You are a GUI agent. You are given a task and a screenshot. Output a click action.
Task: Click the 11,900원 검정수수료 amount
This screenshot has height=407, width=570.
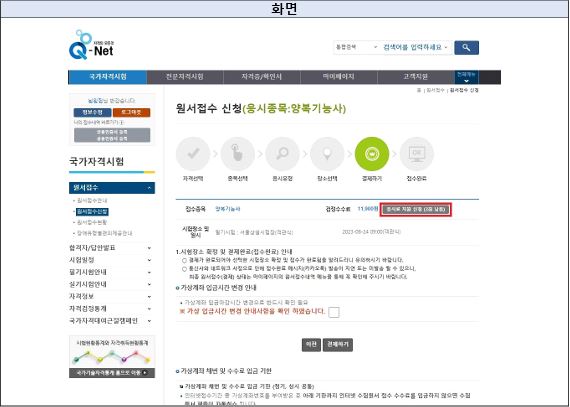tap(368, 209)
